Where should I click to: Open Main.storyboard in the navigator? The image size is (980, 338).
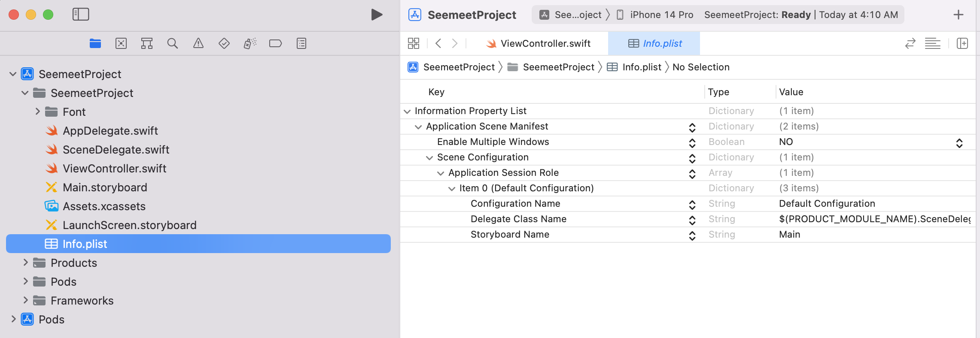[105, 187]
